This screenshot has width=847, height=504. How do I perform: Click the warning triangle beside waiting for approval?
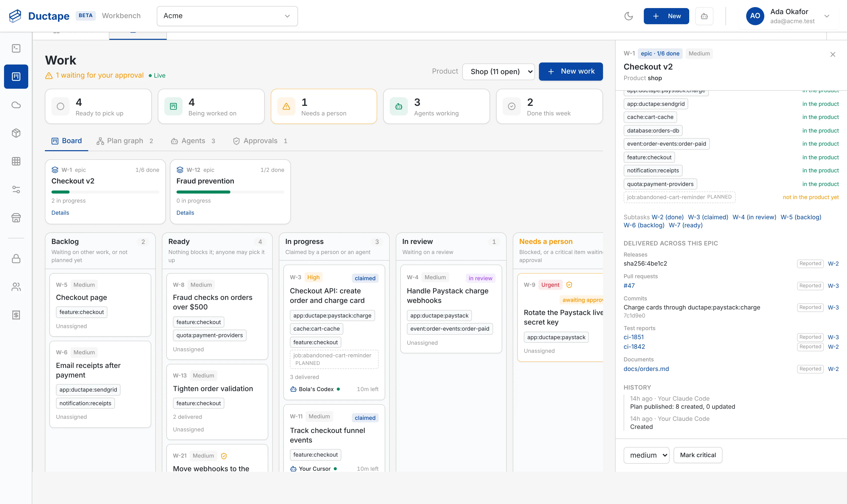coord(49,75)
